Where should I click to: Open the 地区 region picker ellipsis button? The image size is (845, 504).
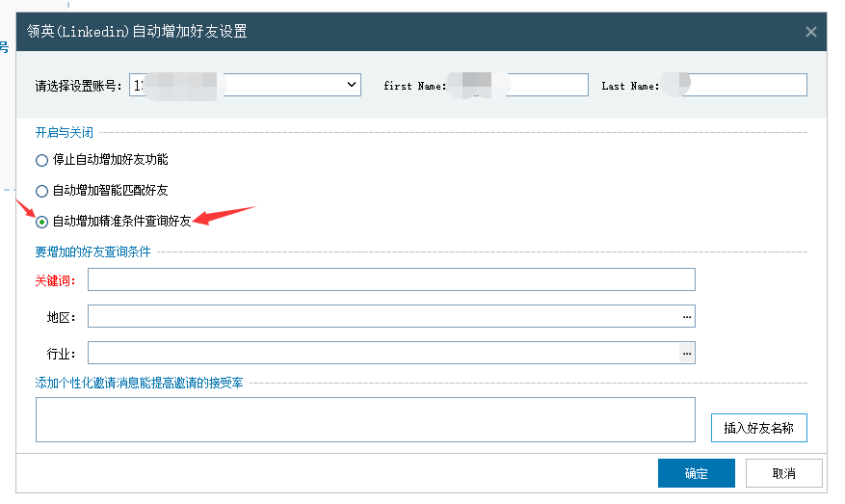pyautogui.click(x=687, y=316)
